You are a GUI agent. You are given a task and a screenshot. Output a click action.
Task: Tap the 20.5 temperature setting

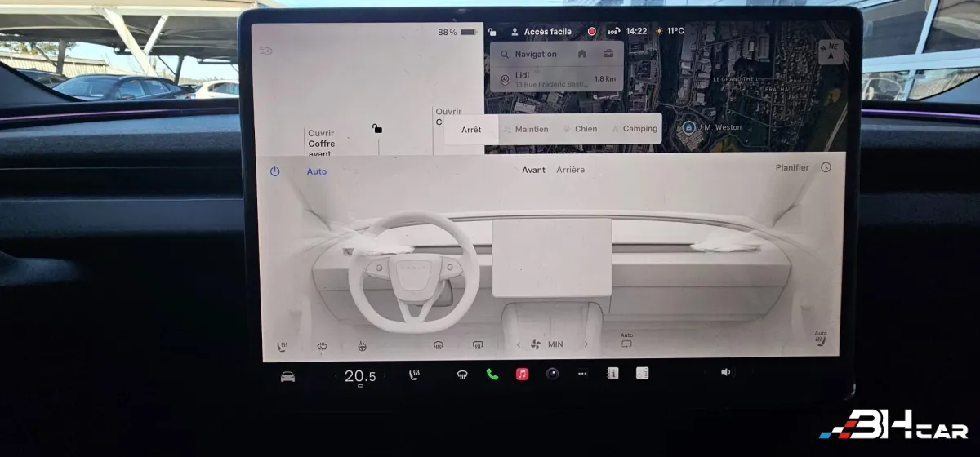click(x=360, y=375)
